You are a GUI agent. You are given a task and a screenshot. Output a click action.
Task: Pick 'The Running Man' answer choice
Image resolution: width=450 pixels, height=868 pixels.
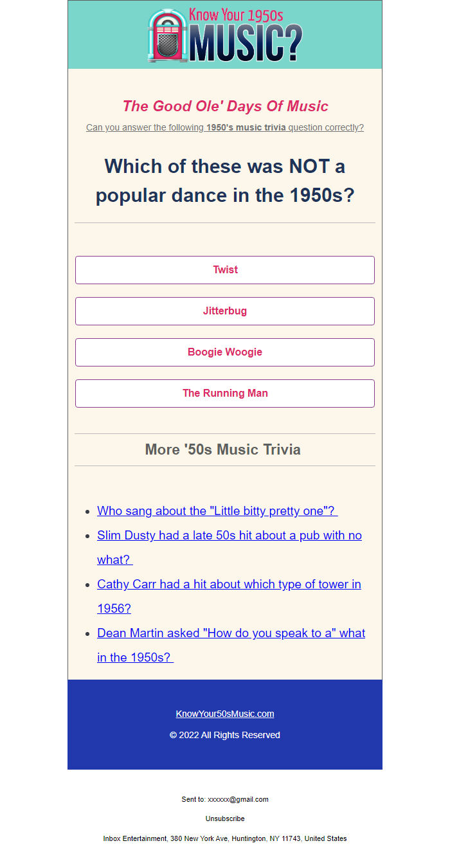coord(225,393)
